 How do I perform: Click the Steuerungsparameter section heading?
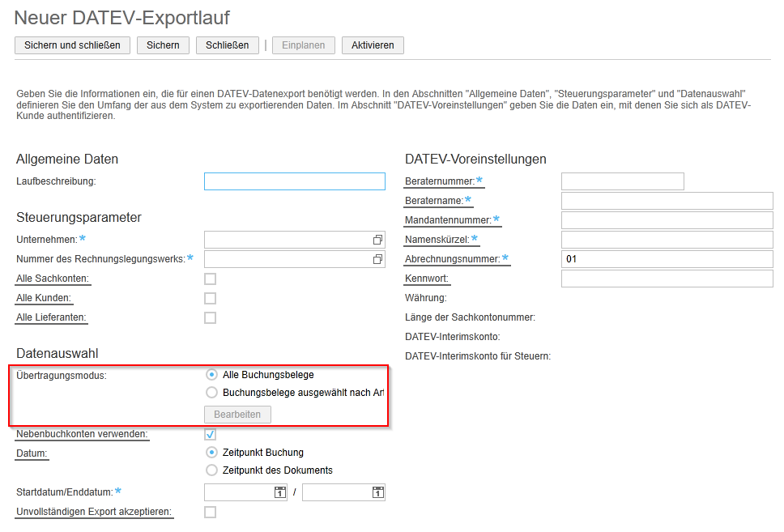pos(79,218)
